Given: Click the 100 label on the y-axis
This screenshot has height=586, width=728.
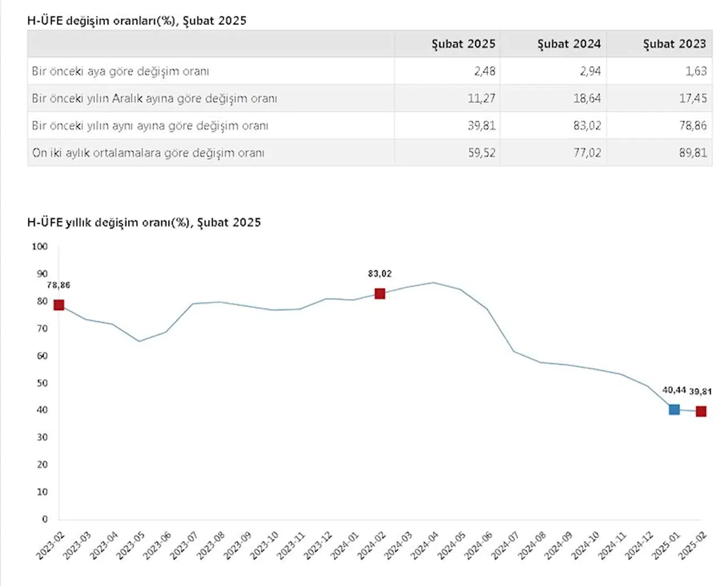Looking at the screenshot, I should tap(40, 246).
